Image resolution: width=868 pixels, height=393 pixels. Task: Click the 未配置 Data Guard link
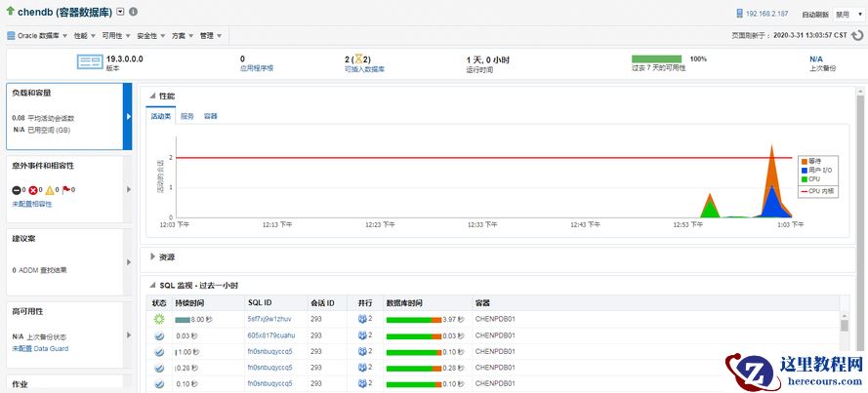(x=40, y=348)
